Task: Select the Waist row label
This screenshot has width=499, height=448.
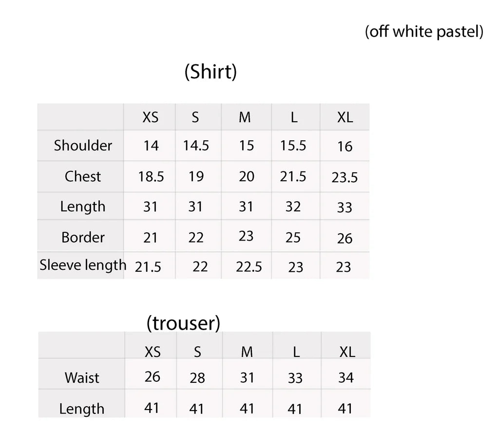Action: (x=82, y=378)
